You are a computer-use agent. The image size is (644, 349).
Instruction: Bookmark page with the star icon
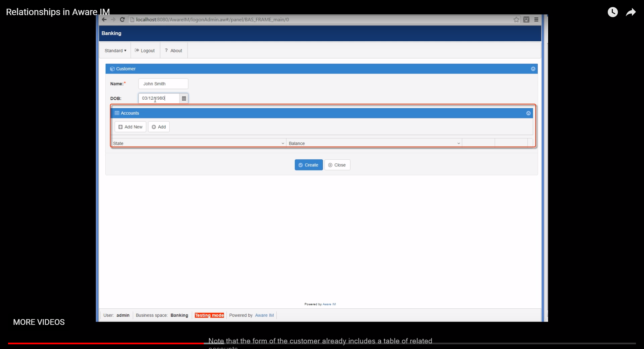[x=516, y=19]
